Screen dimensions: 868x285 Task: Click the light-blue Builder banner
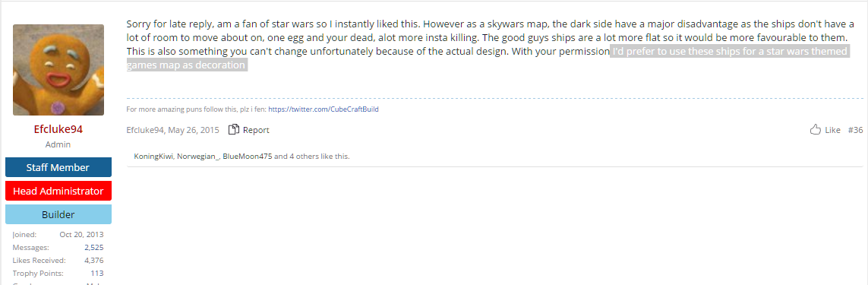point(58,214)
